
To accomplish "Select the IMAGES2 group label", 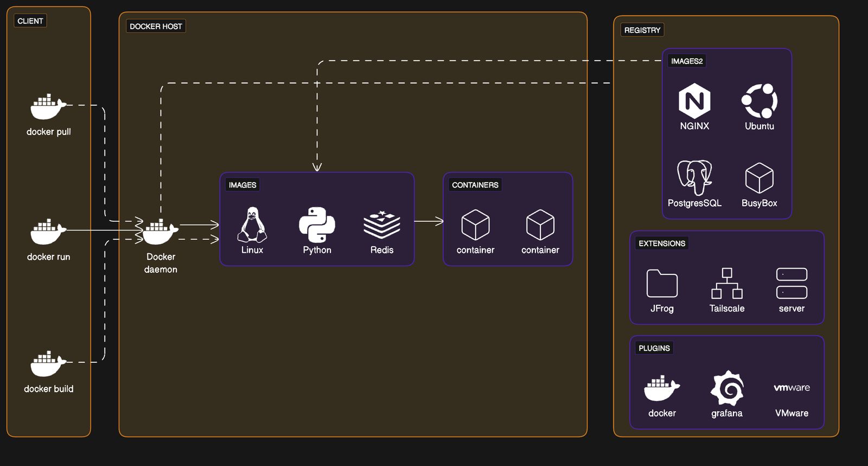I will [687, 61].
